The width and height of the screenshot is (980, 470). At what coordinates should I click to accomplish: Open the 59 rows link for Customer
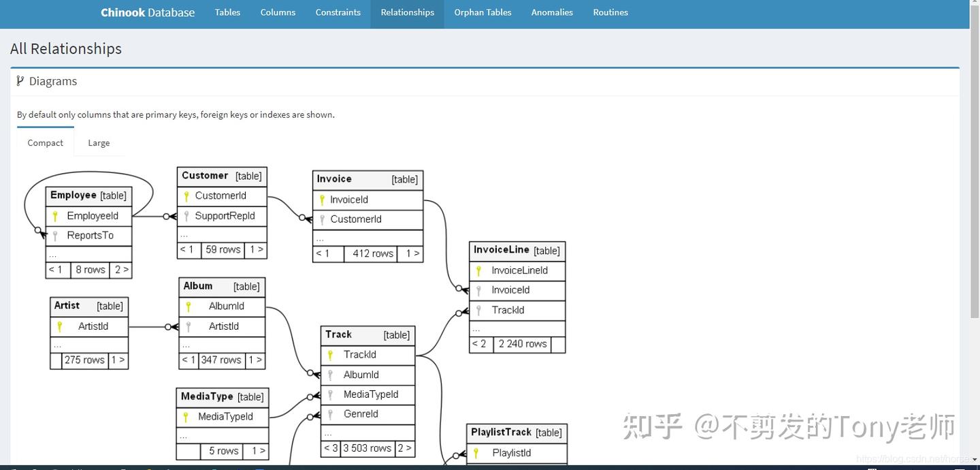pyautogui.click(x=222, y=249)
